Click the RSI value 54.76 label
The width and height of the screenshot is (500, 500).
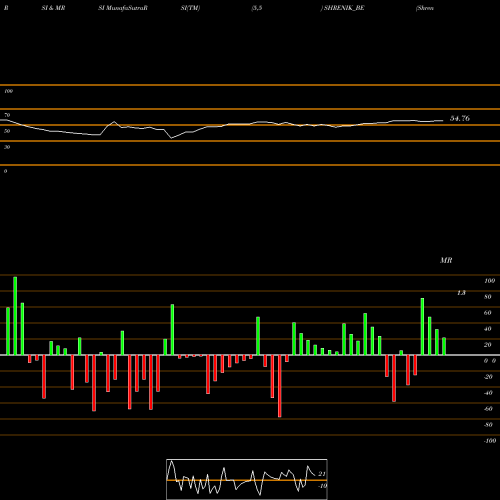[460, 118]
